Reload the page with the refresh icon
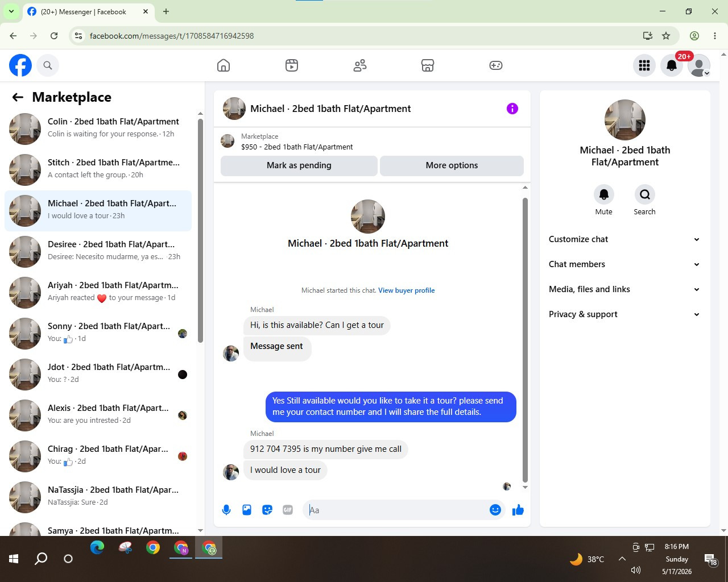 [54, 36]
